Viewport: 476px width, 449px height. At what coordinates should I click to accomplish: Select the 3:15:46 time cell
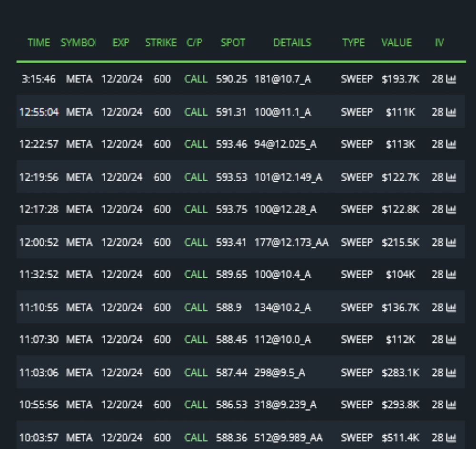[39, 79]
